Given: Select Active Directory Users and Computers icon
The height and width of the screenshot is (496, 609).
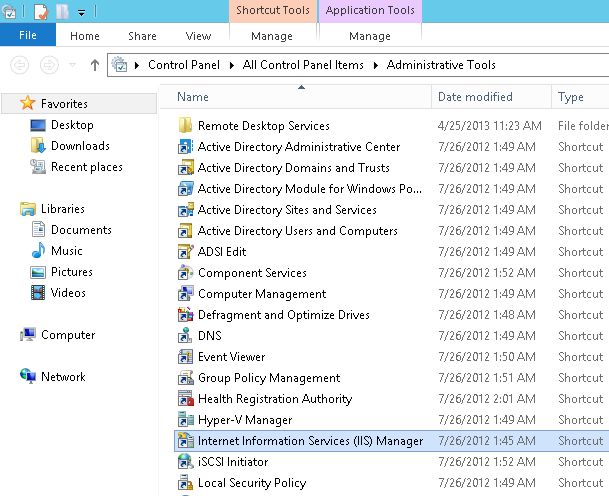Looking at the screenshot, I should tap(185, 230).
